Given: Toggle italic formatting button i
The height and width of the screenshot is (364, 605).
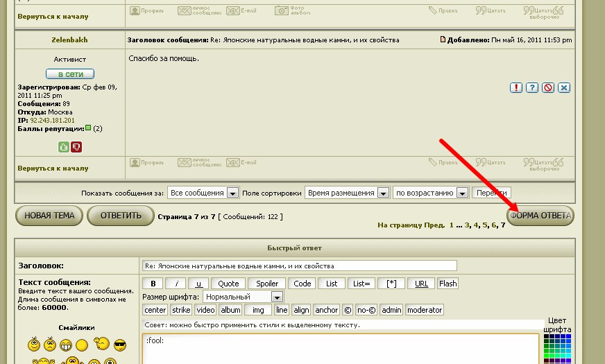Looking at the screenshot, I should [x=176, y=284].
